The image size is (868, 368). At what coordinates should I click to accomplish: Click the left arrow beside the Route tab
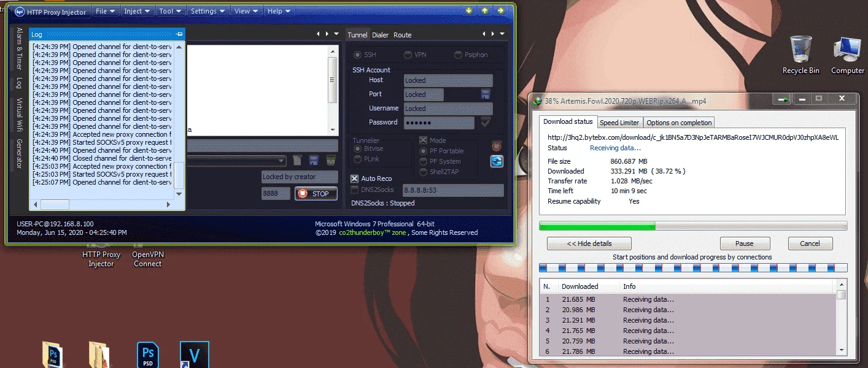[x=484, y=34]
